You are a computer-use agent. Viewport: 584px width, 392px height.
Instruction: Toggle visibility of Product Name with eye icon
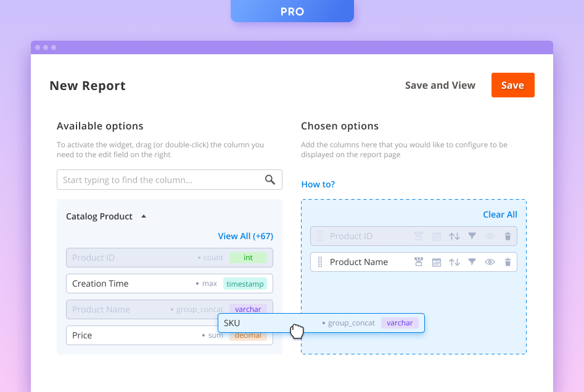click(x=490, y=262)
